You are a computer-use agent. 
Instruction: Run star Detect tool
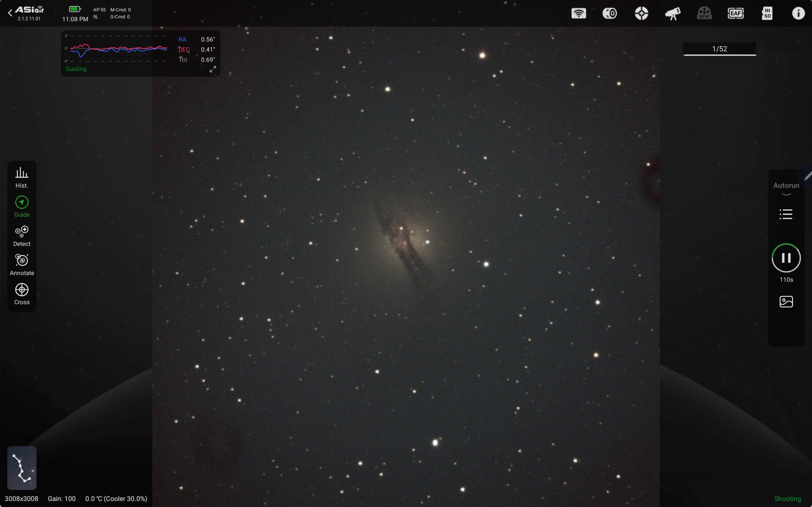(x=22, y=236)
